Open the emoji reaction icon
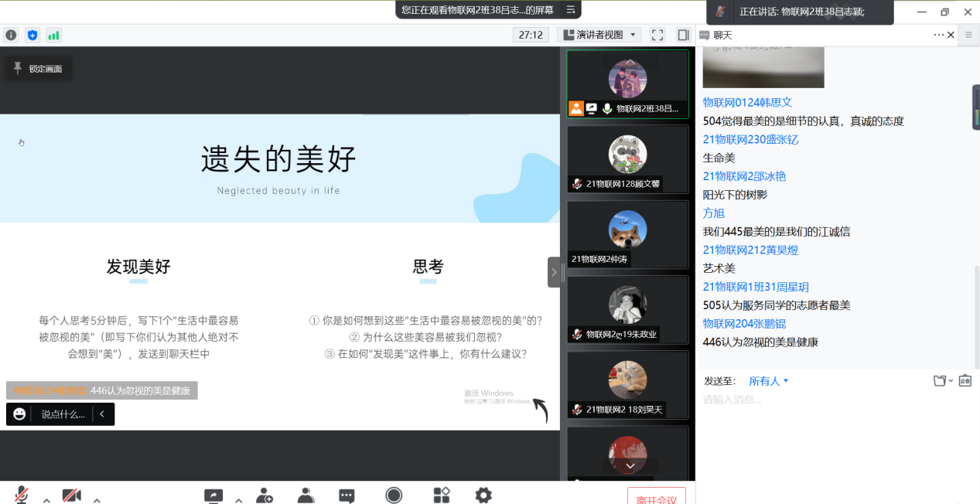980x504 pixels. (19, 414)
